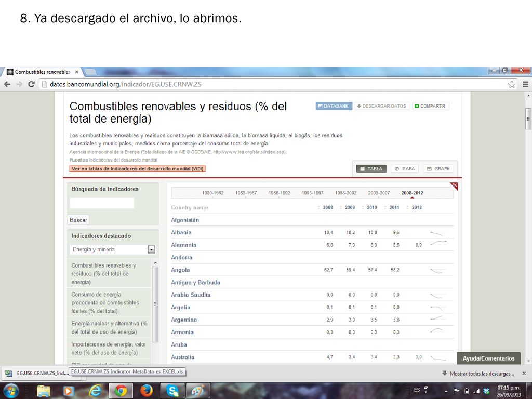The width and height of the screenshot is (532, 399).
Task: Open the Alemania country link
Action: point(183,245)
